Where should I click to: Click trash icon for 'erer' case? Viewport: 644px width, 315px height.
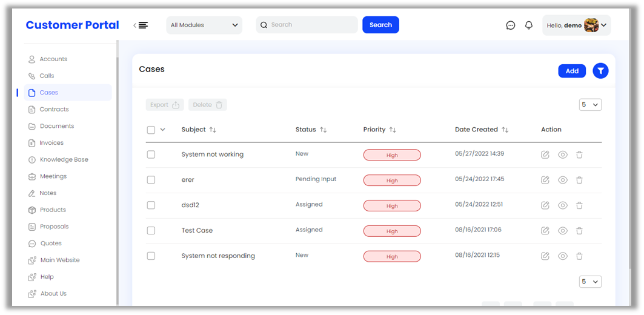579,180
